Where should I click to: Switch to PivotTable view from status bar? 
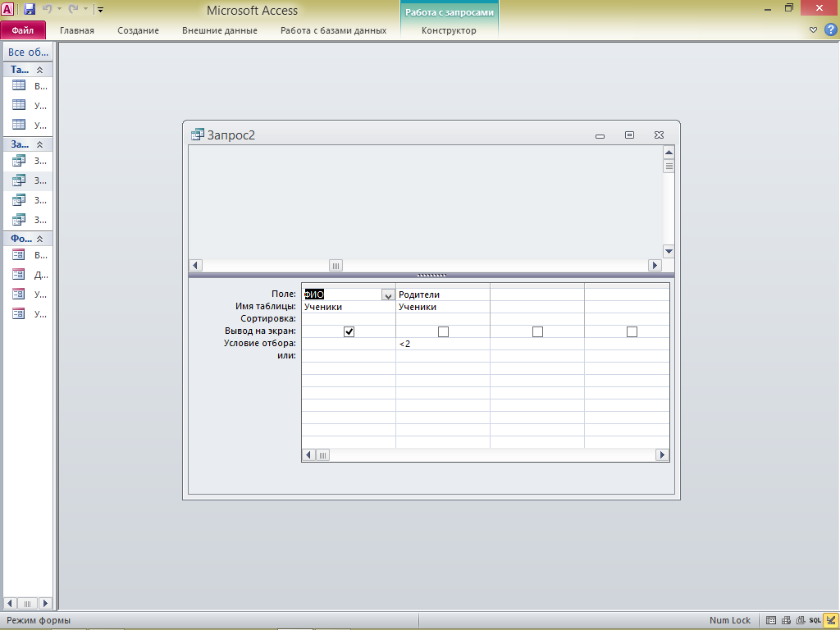(786, 620)
